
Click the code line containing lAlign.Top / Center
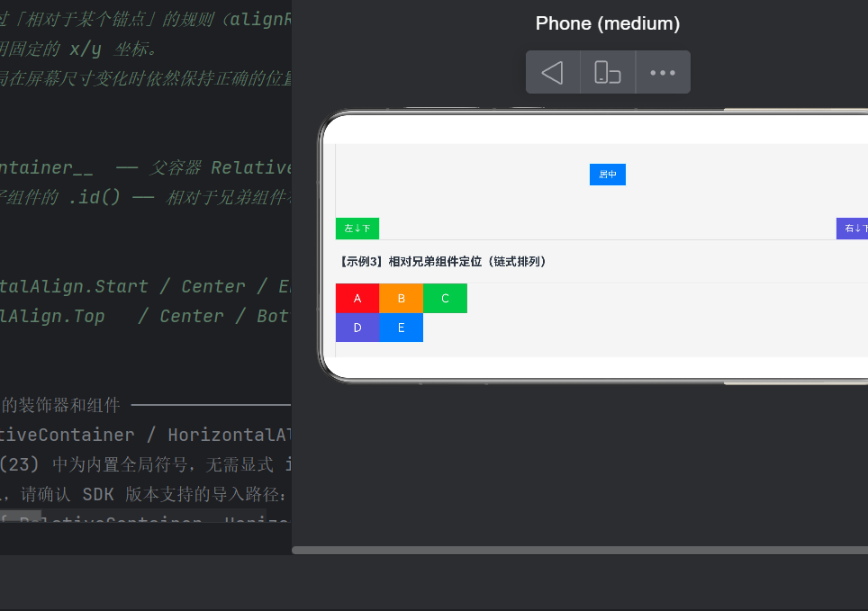coord(145,316)
